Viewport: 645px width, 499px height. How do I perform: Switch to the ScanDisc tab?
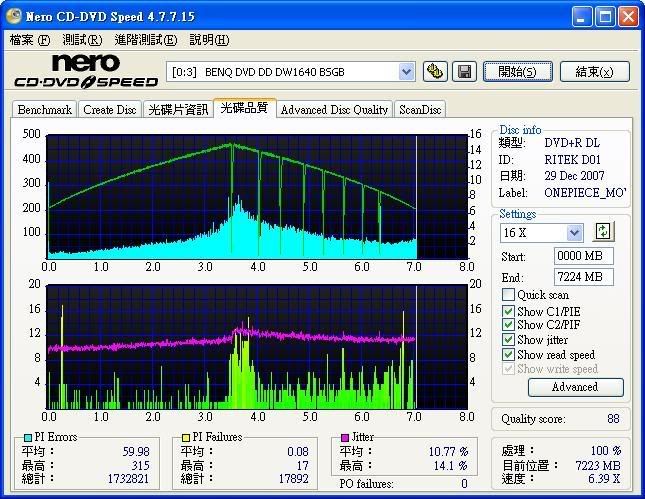pos(420,110)
